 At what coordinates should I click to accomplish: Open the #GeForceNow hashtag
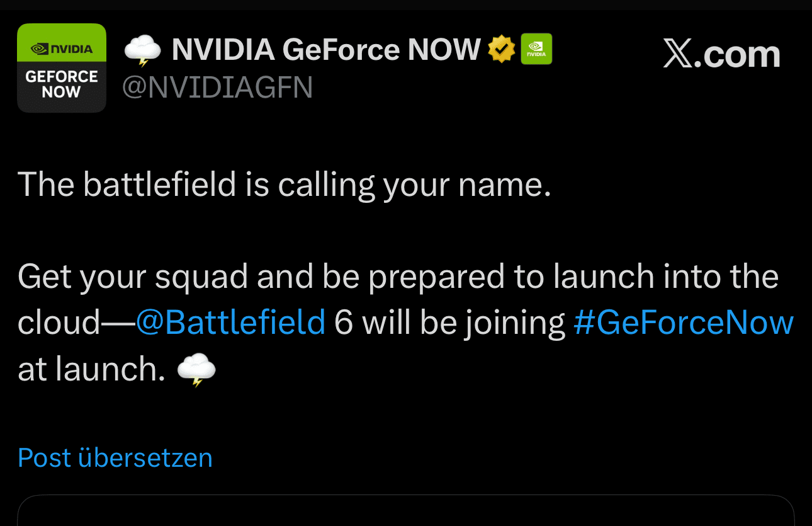click(x=683, y=323)
